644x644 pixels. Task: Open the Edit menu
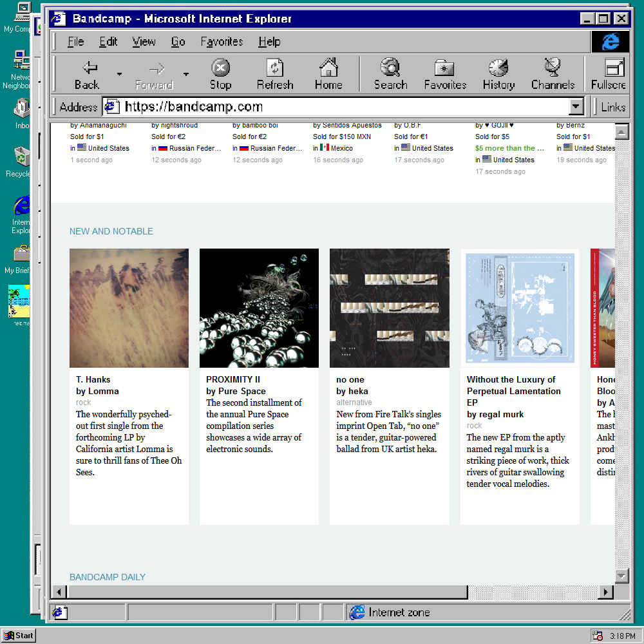[108, 41]
